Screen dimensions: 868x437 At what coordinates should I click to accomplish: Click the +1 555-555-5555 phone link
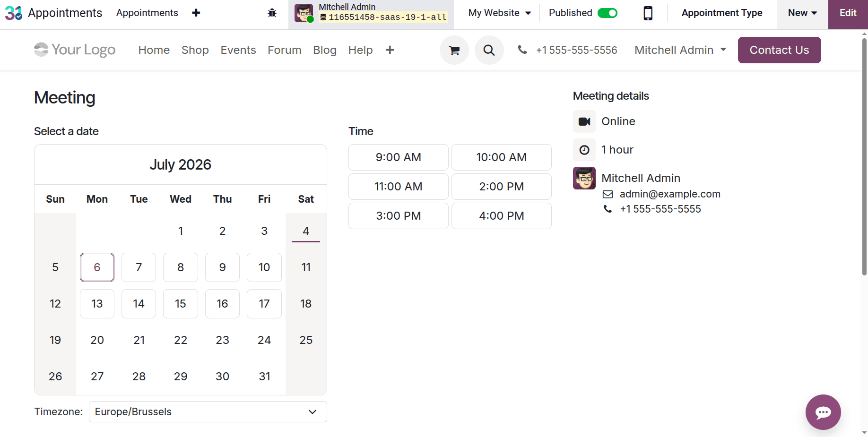(660, 209)
